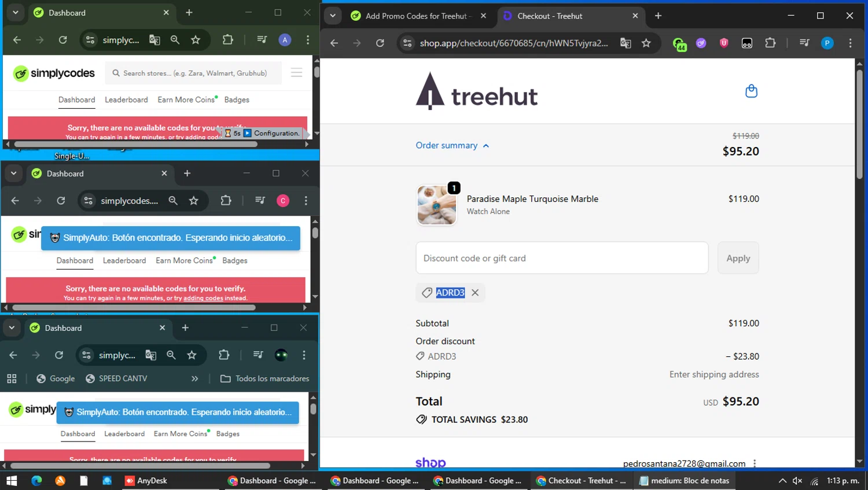This screenshot has height=490, width=868.
Task: Open Todos los marcadores bookmarks folder
Action: (x=264, y=379)
